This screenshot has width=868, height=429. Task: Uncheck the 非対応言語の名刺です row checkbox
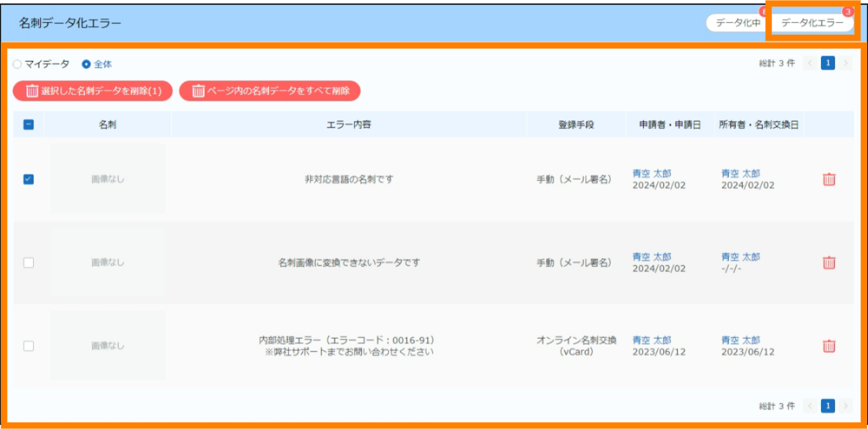29,179
